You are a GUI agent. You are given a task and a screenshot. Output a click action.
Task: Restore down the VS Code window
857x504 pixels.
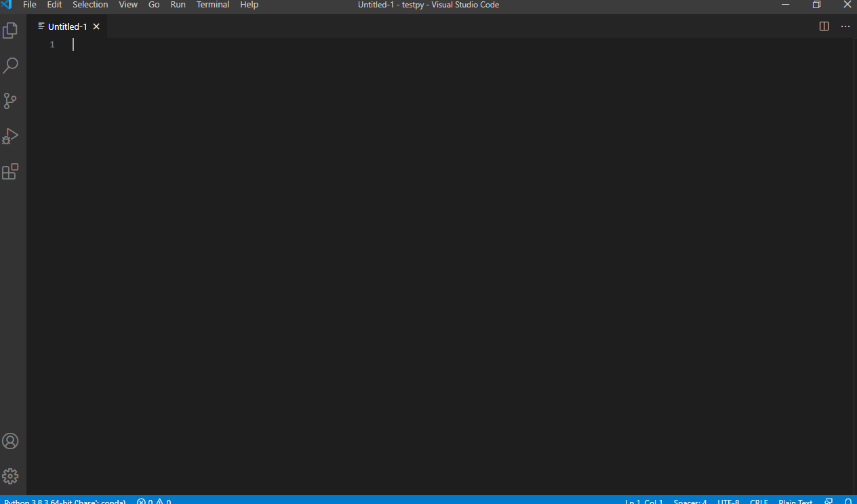tap(817, 5)
